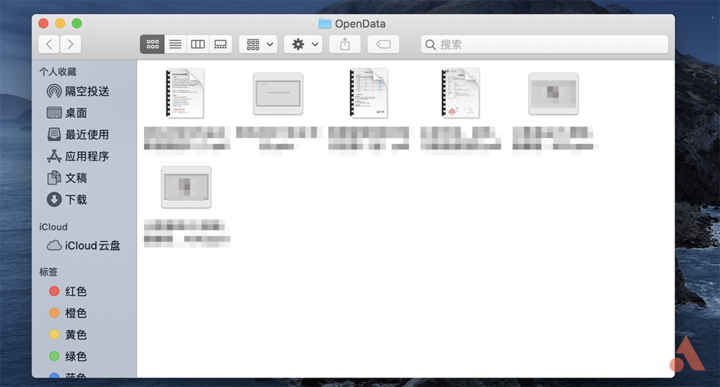Click the Edit Tags toolbar button
The width and height of the screenshot is (720, 387).
pos(383,45)
